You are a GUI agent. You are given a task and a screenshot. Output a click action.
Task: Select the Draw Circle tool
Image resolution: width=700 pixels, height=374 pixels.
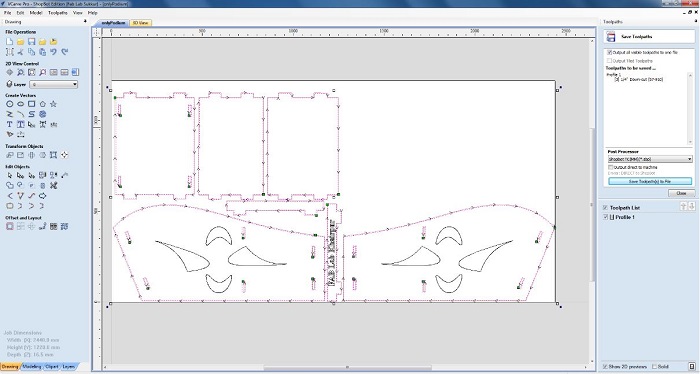(9, 104)
